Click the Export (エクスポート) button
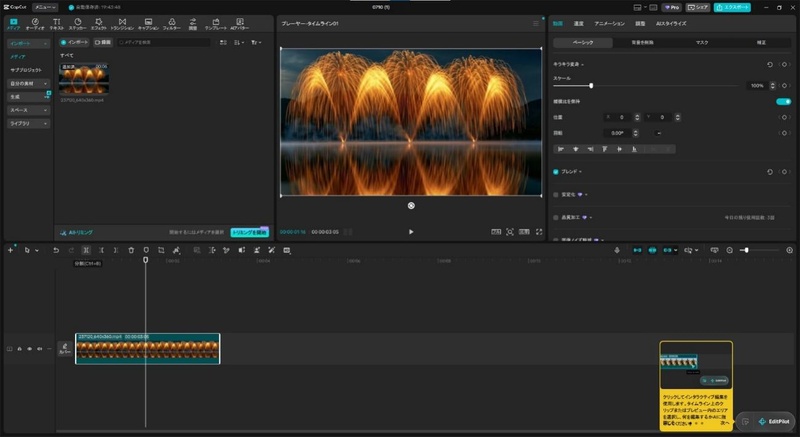Screen dimensions: 800x437 click(732, 8)
